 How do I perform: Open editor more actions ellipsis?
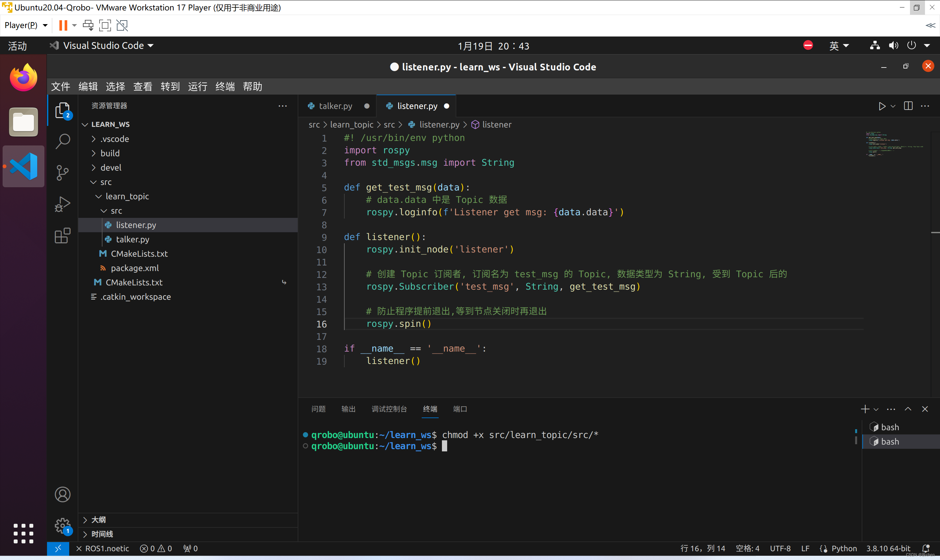coord(925,106)
